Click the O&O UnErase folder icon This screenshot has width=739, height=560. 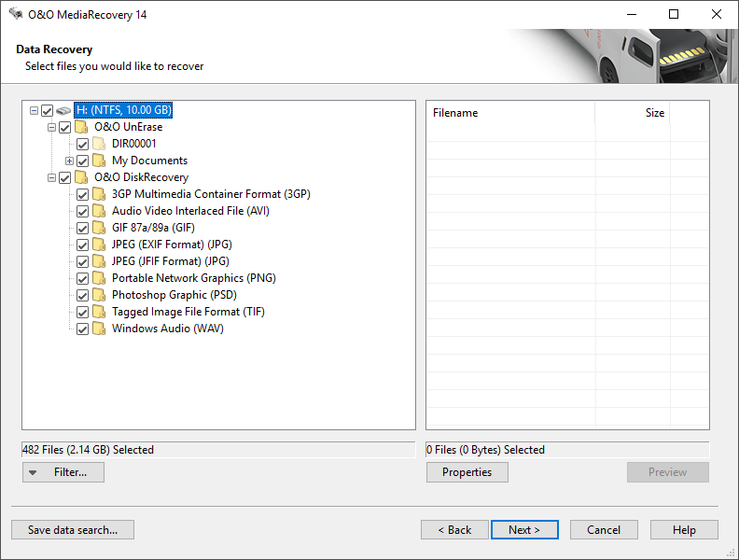pos(81,127)
